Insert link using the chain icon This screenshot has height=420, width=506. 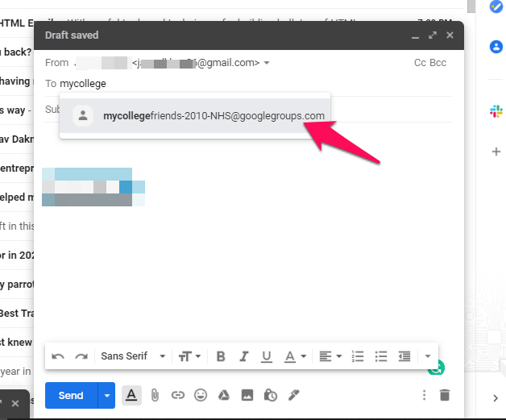[178, 395]
